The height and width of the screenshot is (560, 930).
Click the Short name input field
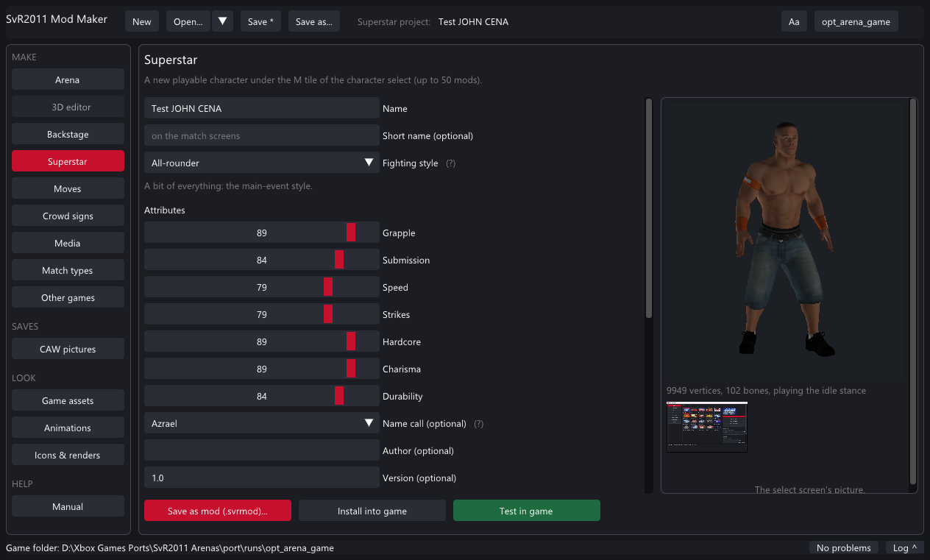(x=262, y=135)
